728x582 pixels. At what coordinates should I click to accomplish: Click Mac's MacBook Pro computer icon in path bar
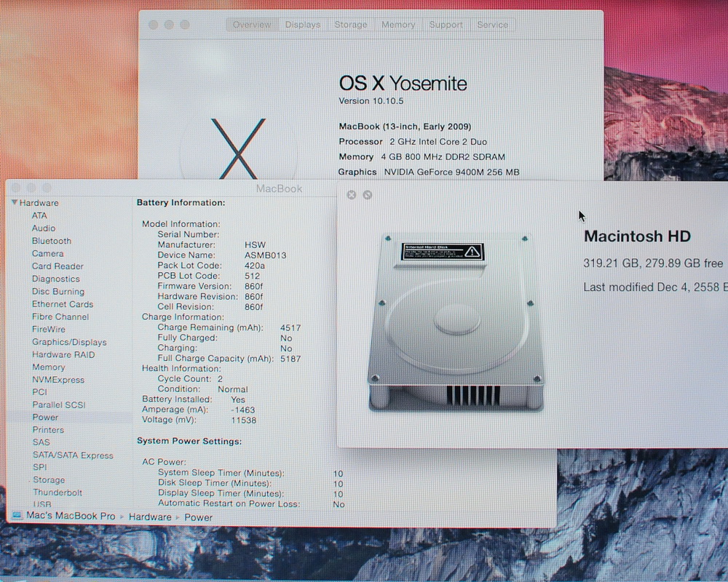tap(17, 516)
